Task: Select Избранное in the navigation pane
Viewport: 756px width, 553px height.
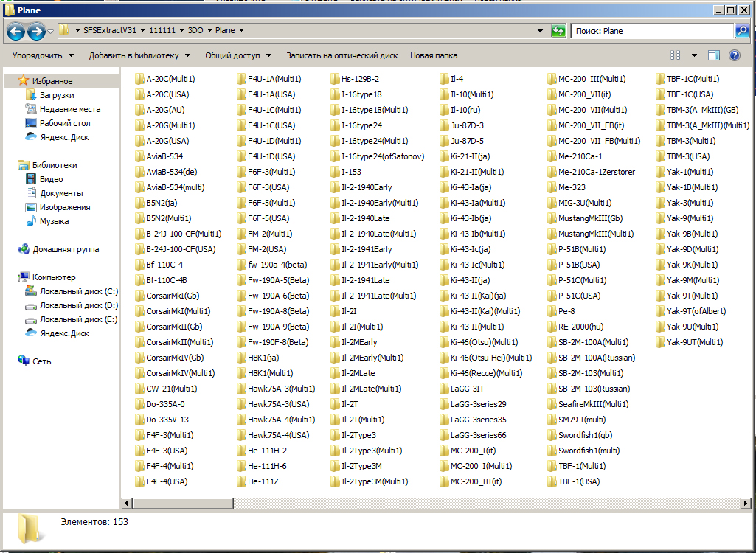Action: (x=52, y=81)
